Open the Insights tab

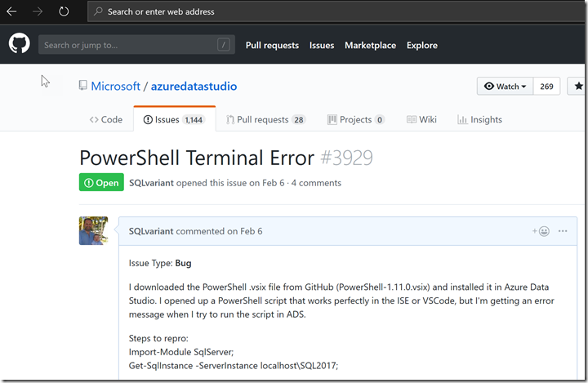click(480, 119)
